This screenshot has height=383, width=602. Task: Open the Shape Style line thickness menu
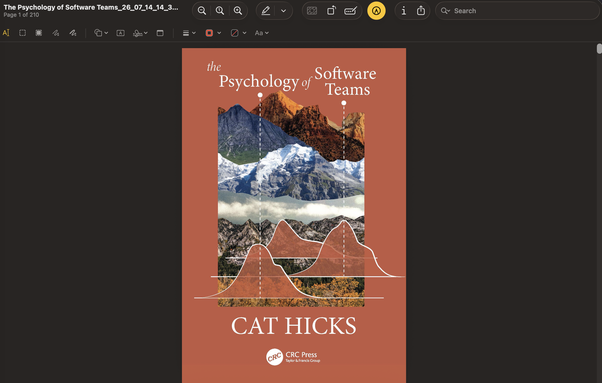(189, 33)
